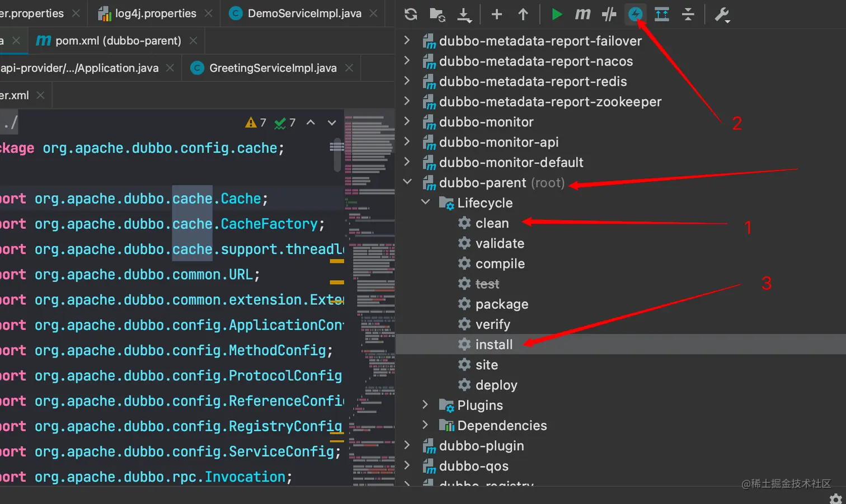
Task: Click the code minimap preview
Action: pos(370,296)
